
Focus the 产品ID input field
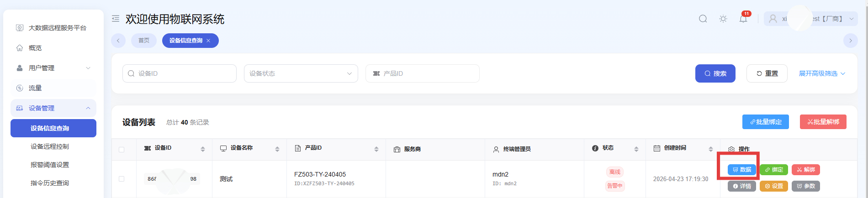coord(423,73)
